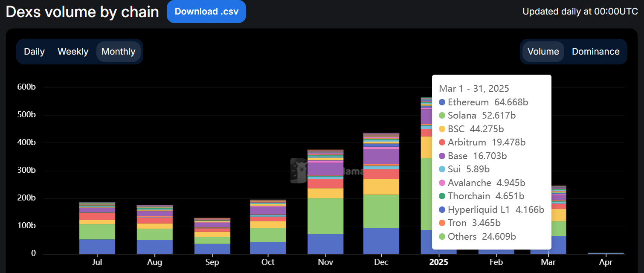Click the purple Base legend dot
This screenshot has height=273, width=644.
(x=442, y=156)
